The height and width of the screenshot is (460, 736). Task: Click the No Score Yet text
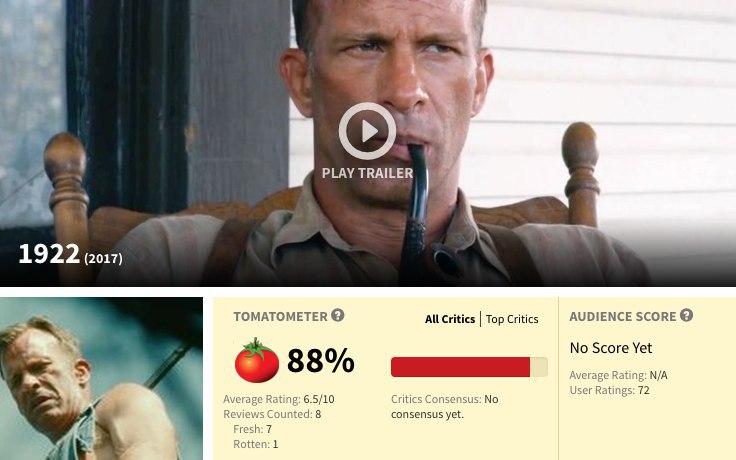pyautogui.click(x=611, y=348)
